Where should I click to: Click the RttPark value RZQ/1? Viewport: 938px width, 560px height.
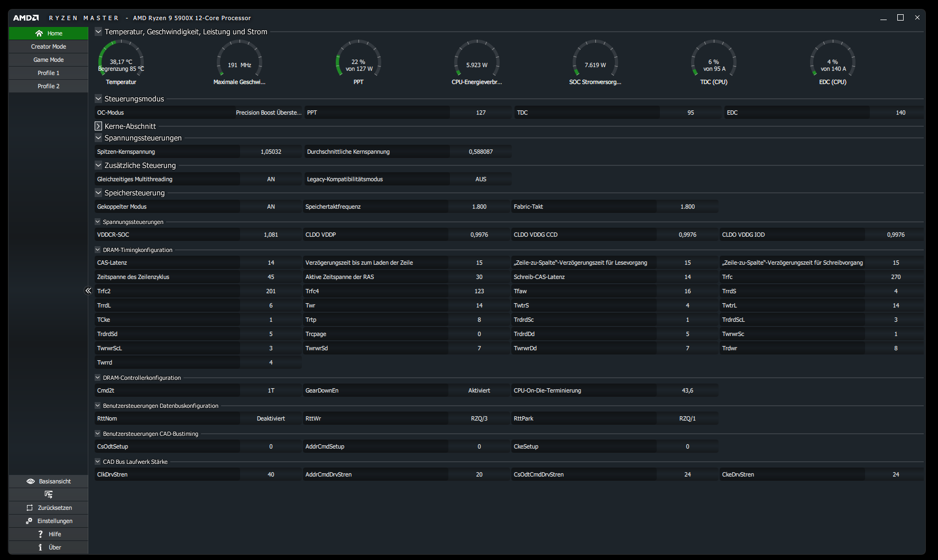(687, 418)
